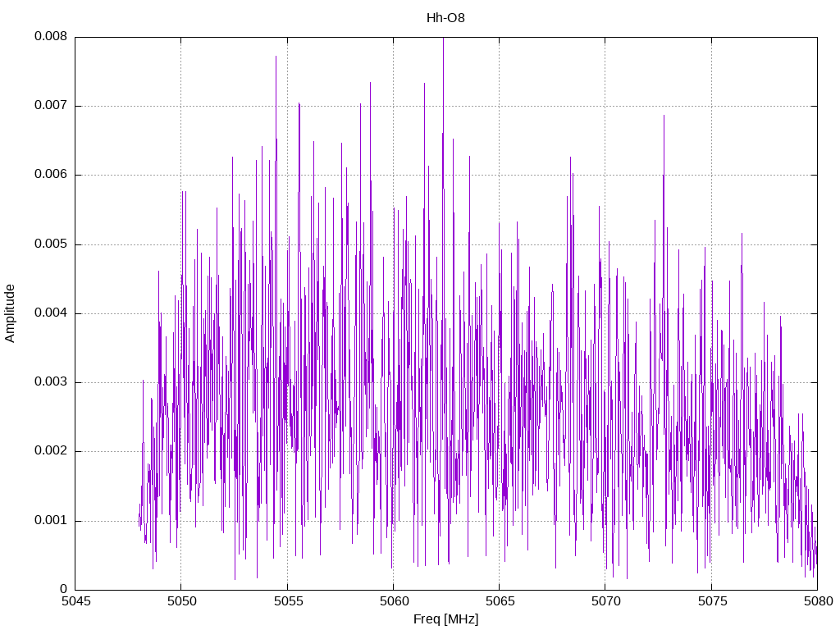The width and height of the screenshot is (840, 630).
Task: Click the plot title 'Hh-O8'
Action: (445, 18)
